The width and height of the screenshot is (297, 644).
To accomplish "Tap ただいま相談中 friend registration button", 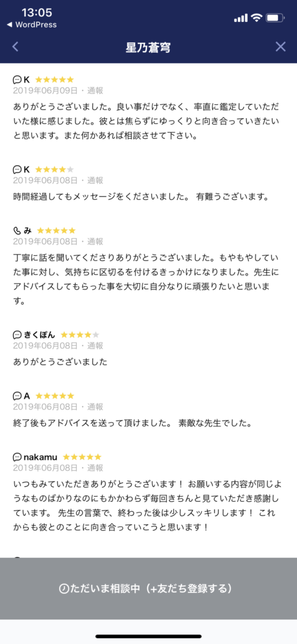I will click(148, 588).
